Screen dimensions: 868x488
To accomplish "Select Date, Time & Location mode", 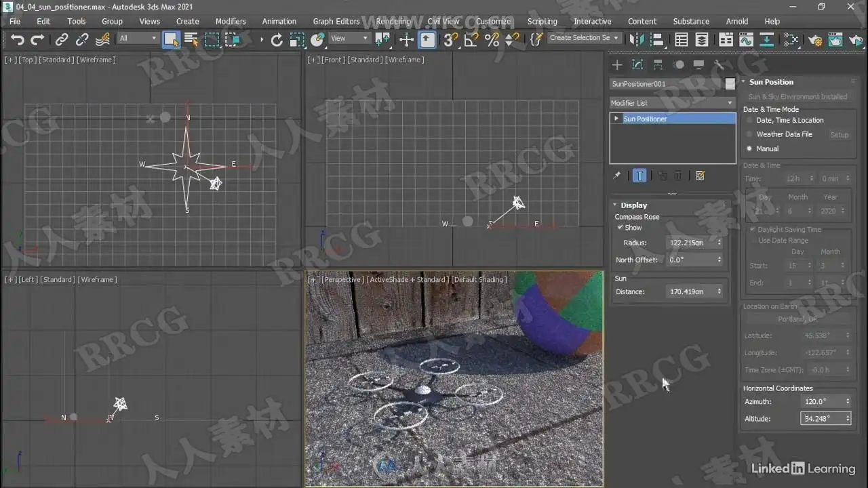I will click(x=749, y=121).
